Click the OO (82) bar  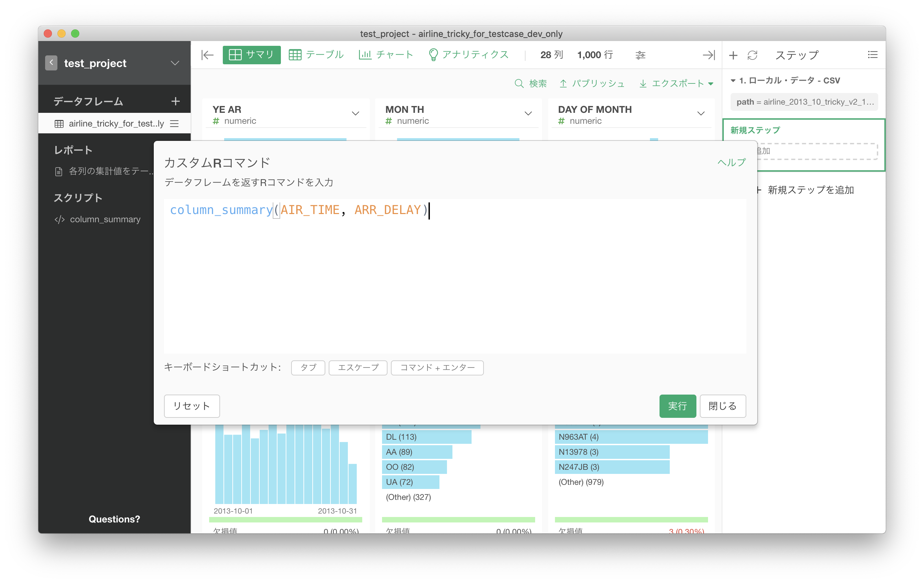[x=414, y=467]
